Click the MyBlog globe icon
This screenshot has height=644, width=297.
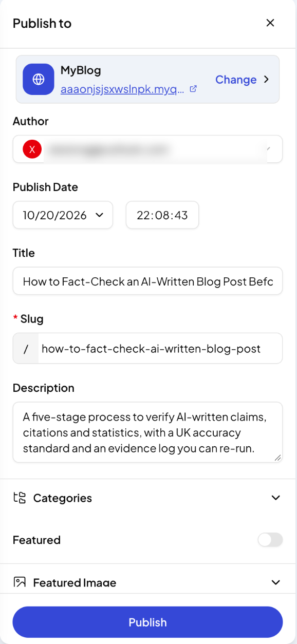(x=39, y=79)
